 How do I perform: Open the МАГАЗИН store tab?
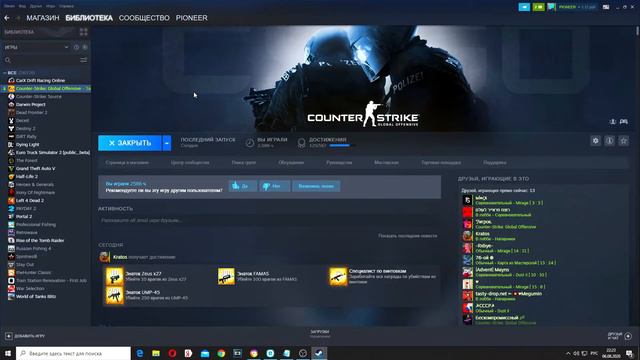(x=43, y=18)
